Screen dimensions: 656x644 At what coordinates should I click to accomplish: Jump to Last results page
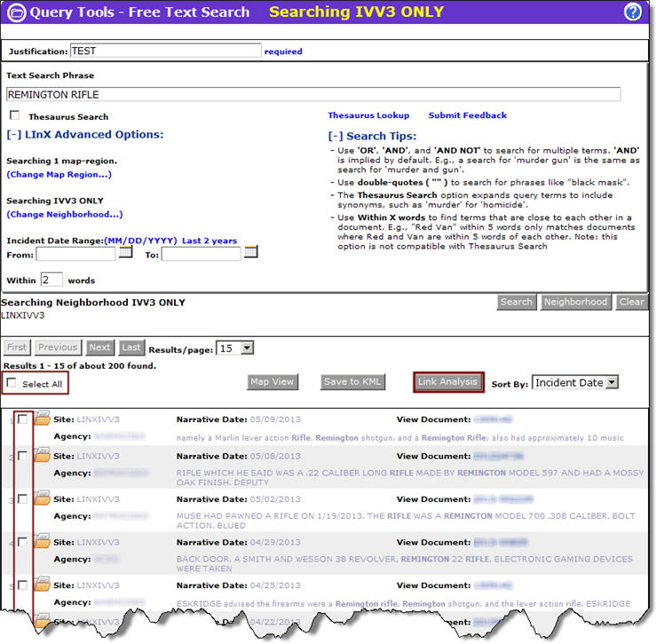point(131,347)
